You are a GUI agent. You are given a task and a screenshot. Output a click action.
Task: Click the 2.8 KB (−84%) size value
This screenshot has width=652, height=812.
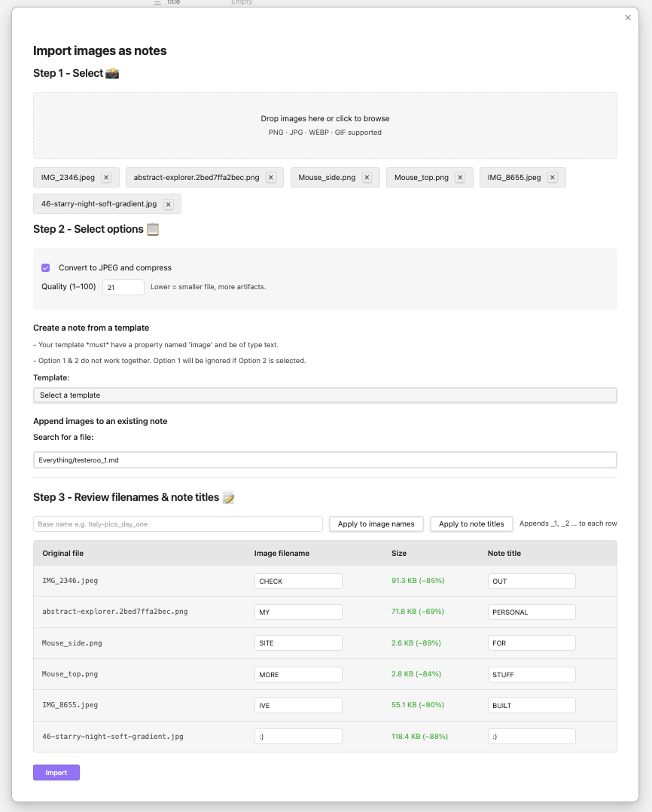(x=416, y=674)
